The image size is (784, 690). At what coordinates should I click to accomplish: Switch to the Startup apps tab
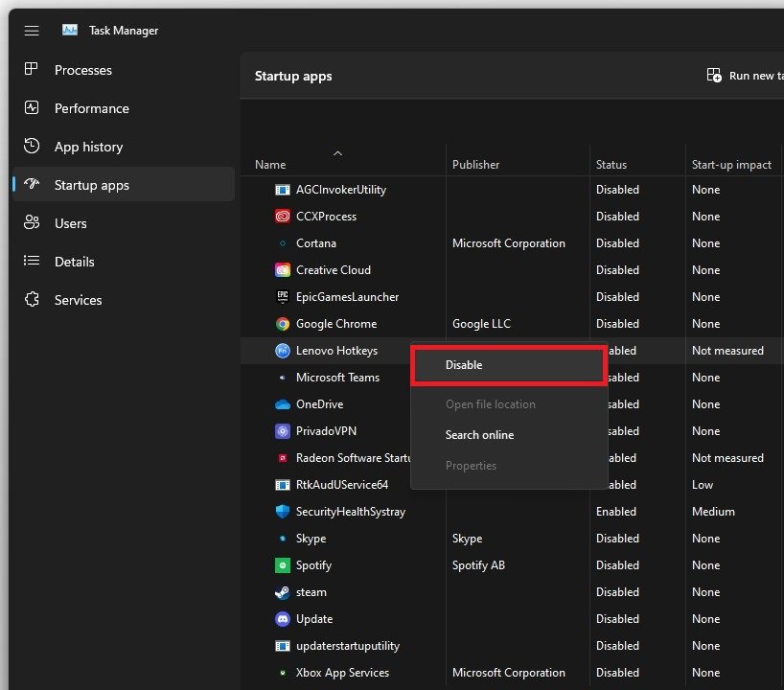click(92, 185)
